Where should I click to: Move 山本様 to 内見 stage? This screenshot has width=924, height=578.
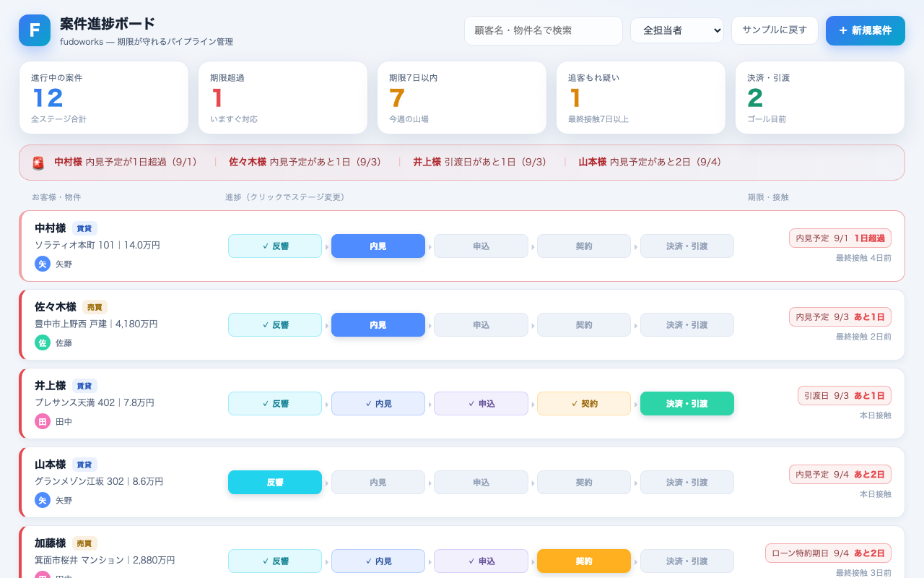[378, 483]
